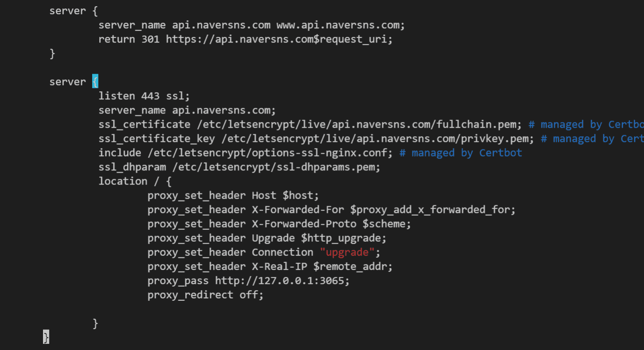
Task: Click the $remote_addr variable
Action: click(x=352, y=266)
